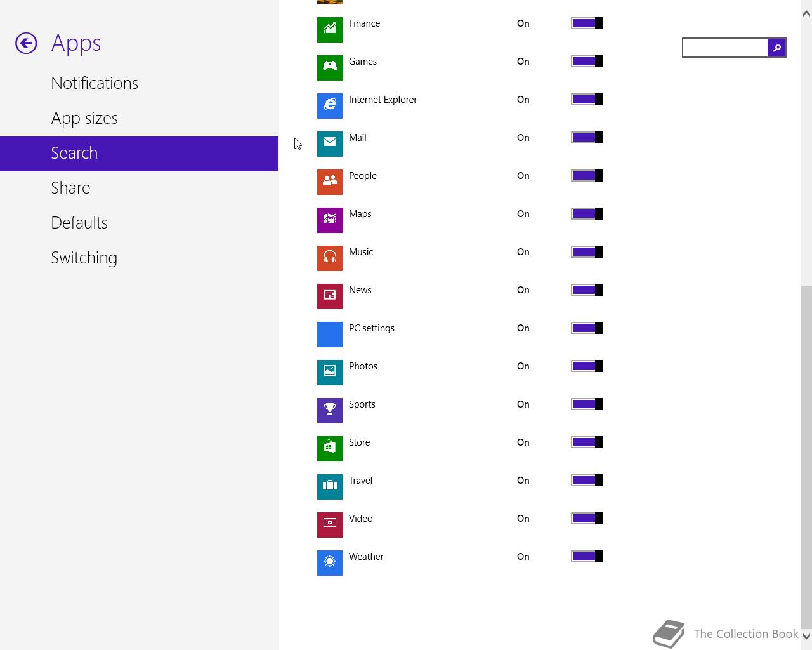This screenshot has height=650, width=812.
Task: Turn off search for Finance
Action: pyautogui.click(x=587, y=23)
